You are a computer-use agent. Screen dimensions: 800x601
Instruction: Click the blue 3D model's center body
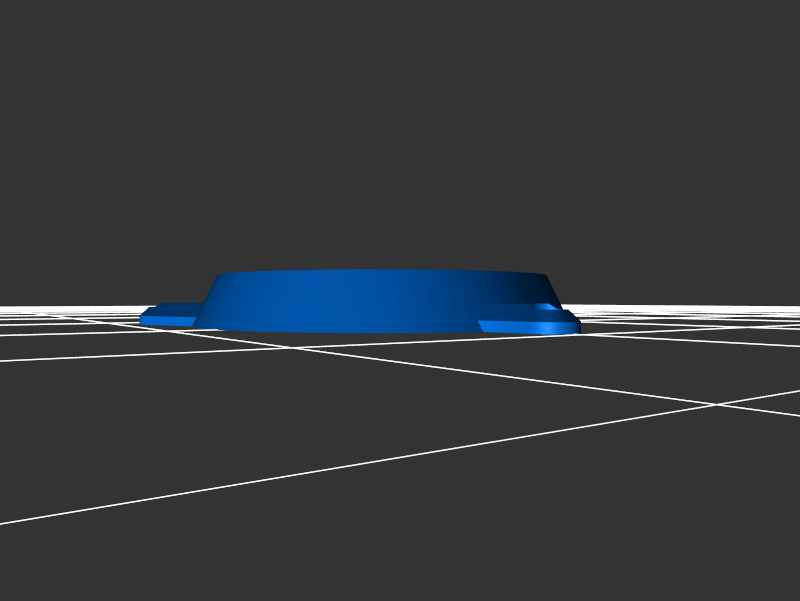(380, 300)
